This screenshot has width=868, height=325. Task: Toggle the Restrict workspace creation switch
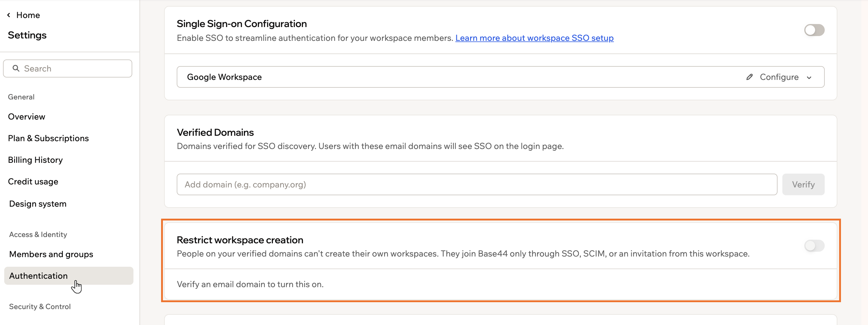[814, 245]
